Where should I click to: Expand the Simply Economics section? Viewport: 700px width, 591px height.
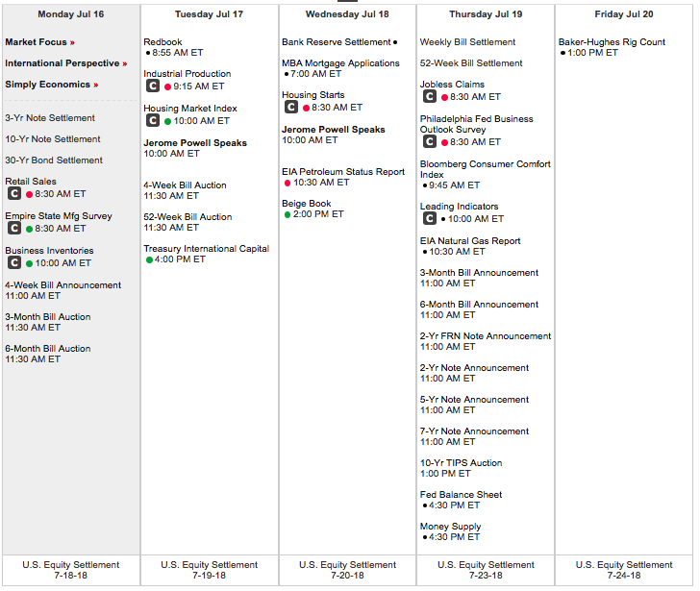click(51, 85)
